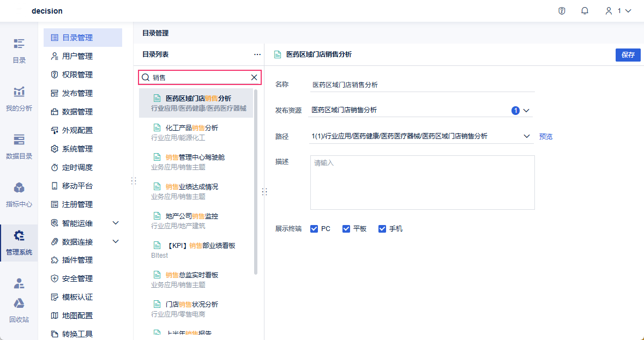Select 权限管理 in the management menu
The width and height of the screenshot is (644, 340).
tap(77, 75)
